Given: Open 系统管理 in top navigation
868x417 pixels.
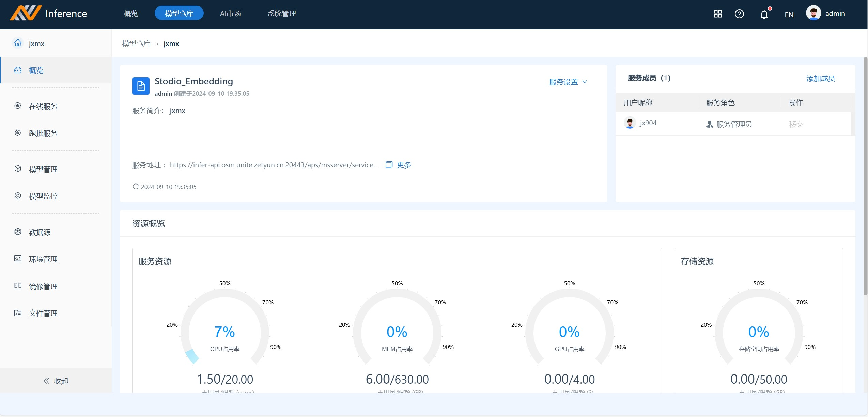Looking at the screenshot, I should click(x=281, y=13).
